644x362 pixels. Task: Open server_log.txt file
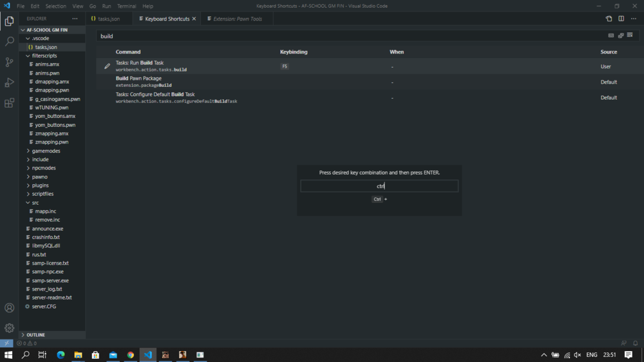click(52, 289)
